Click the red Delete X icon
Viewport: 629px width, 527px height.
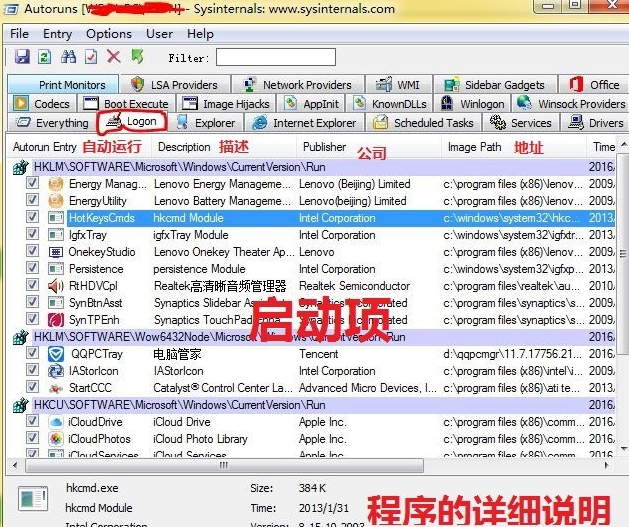[114, 57]
